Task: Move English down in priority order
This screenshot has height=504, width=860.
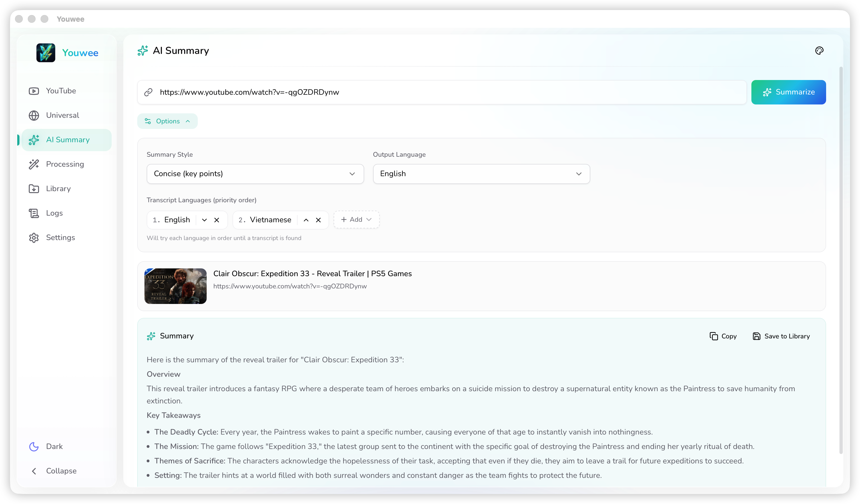Action: click(204, 220)
